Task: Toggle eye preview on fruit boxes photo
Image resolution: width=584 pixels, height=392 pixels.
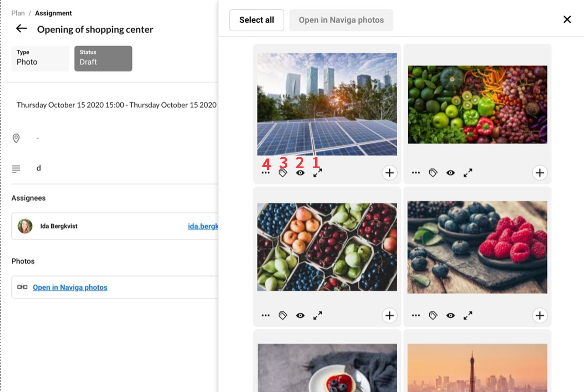Action: click(x=300, y=316)
